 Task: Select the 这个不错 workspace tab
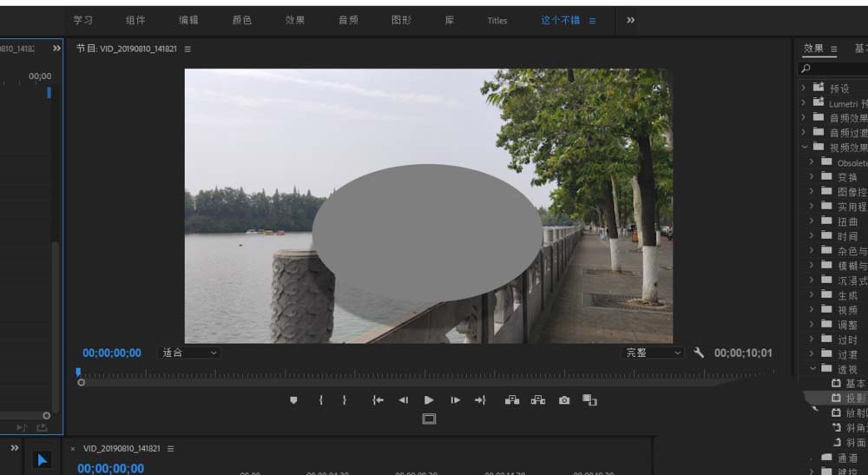(x=560, y=21)
